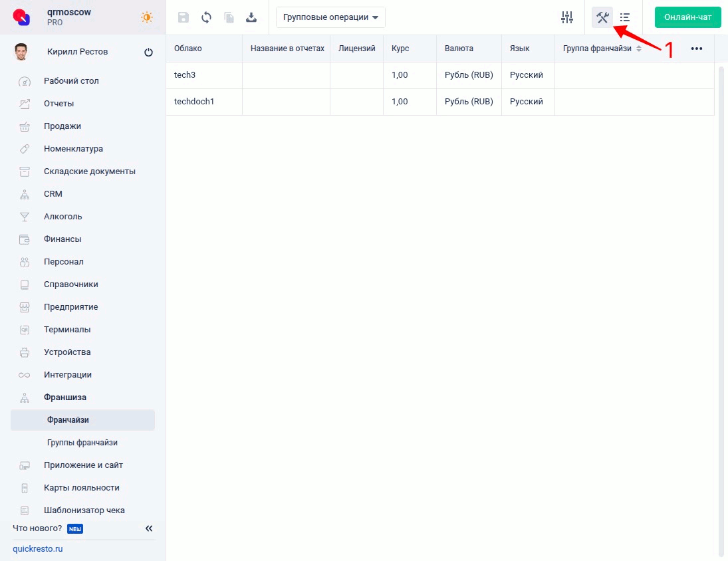Click the Шаблонизатор чека receipt icon

25,510
